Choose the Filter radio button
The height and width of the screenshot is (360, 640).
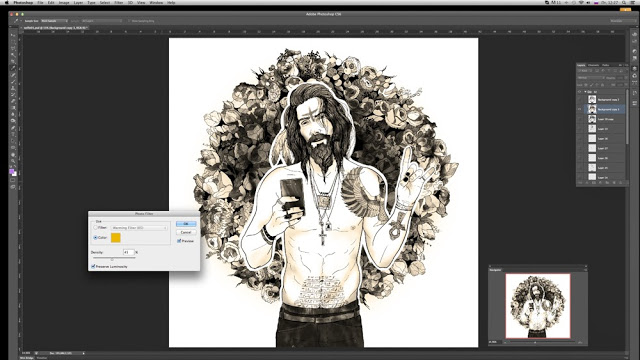96,228
